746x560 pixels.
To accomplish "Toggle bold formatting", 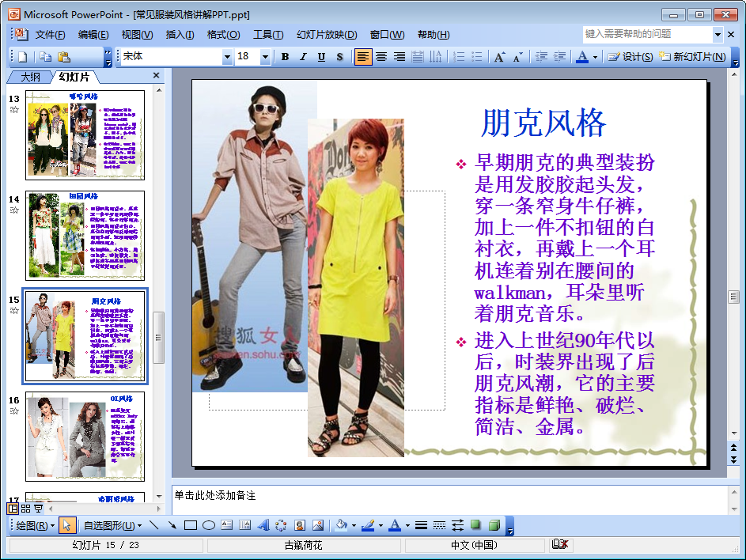I will (x=285, y=57).
